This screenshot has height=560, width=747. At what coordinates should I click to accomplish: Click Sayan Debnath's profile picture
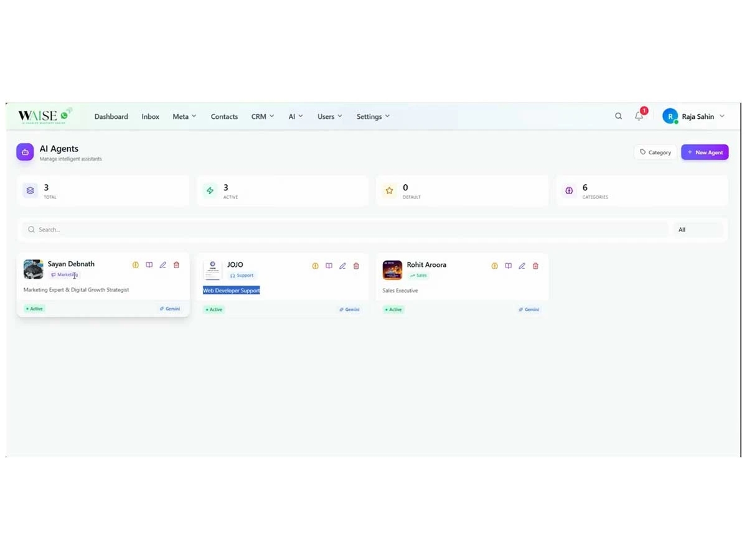pyautogui.click(x=34, y=269)
